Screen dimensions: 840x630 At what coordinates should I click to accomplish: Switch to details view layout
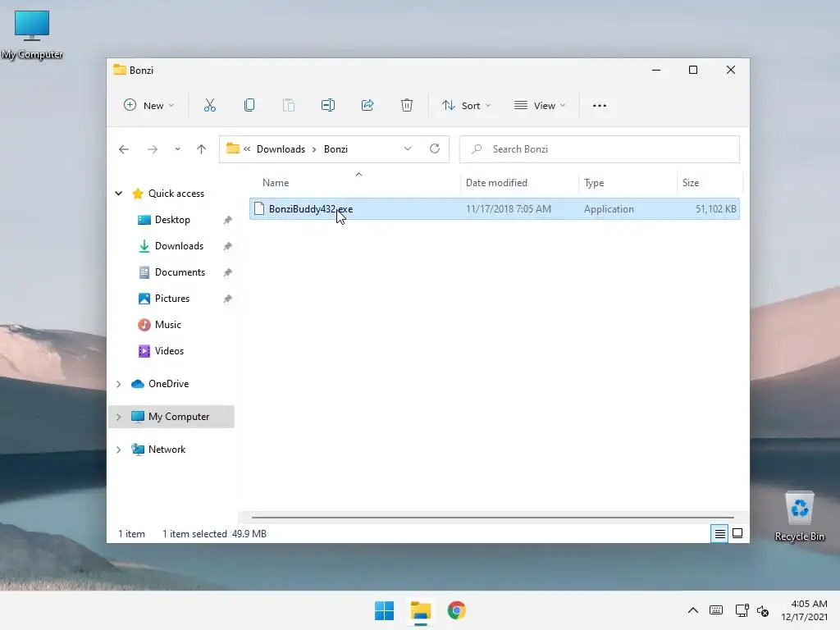tap(719, 533)
